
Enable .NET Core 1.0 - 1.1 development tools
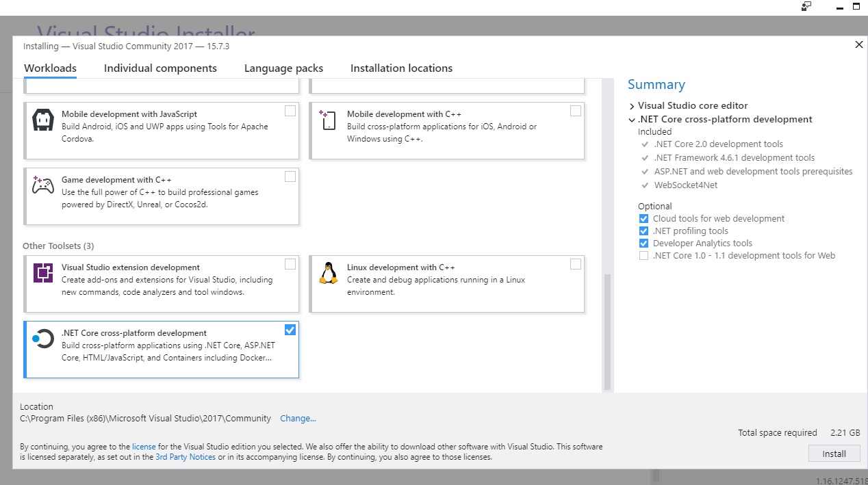point(643,256)
